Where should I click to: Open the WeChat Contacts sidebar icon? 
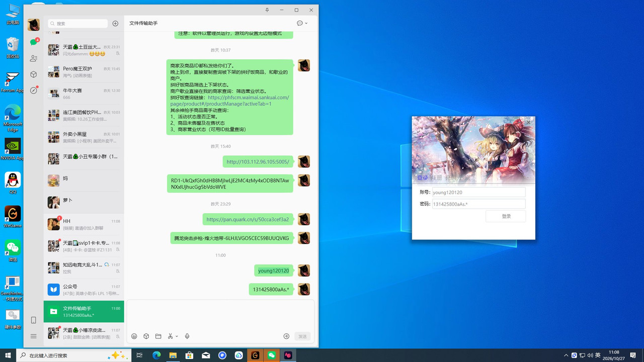click(x=33, y=58)
